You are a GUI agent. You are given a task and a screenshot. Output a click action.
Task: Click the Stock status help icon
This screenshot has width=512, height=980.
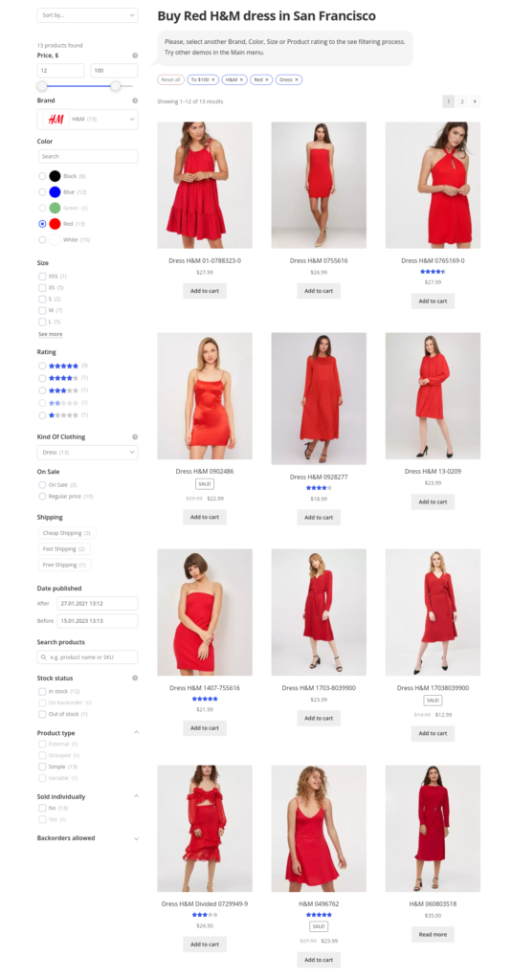click(x=135, y=679)
